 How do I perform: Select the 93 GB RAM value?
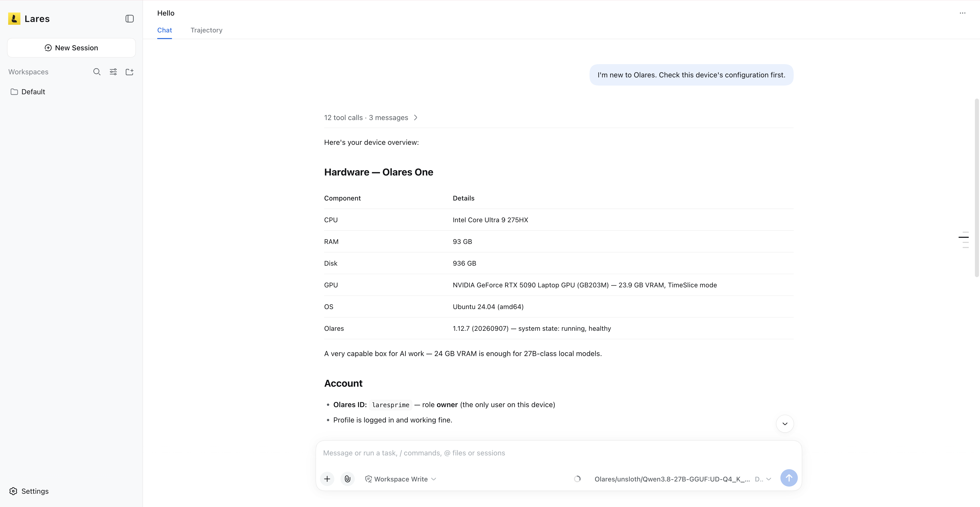click(x=462, y=241)
